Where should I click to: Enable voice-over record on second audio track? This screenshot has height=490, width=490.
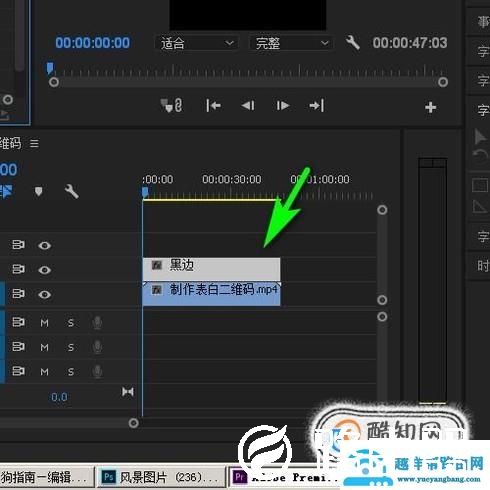click(x=97, y=347)
